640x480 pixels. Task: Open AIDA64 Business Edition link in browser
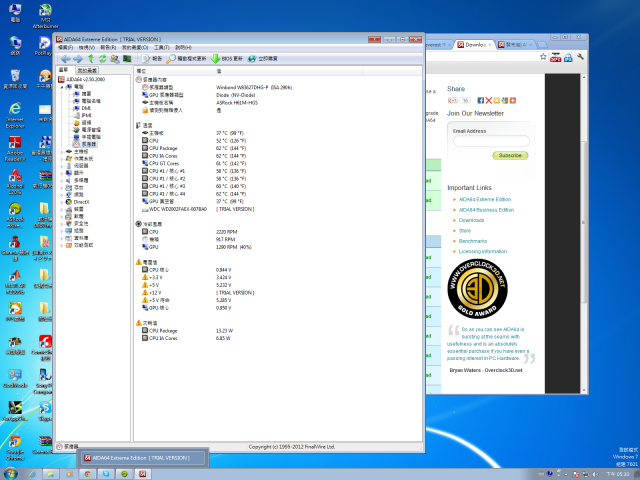pos(486,210)
